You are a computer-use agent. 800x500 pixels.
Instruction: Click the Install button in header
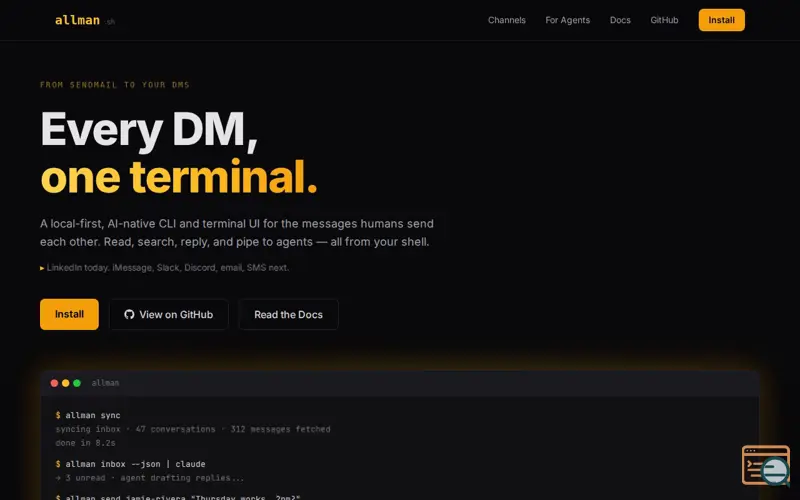tap(721, 20)
